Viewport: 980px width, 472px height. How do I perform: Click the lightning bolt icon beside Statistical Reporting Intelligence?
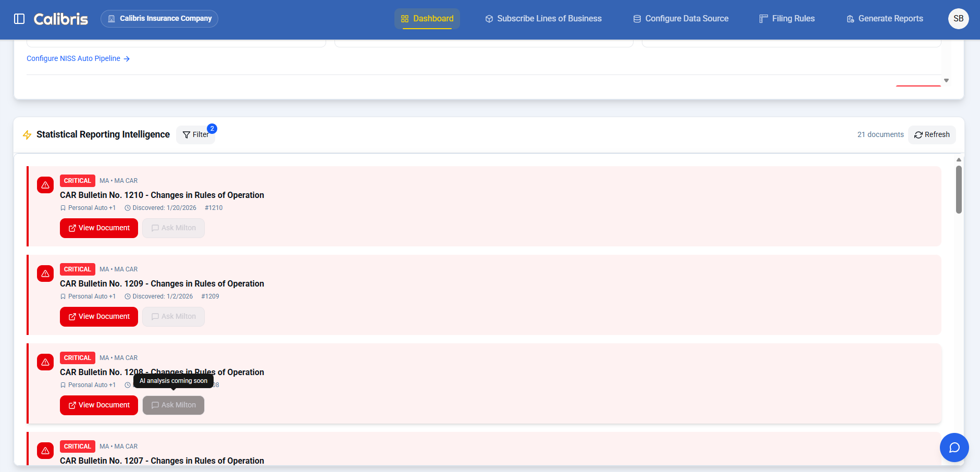tap(27, 134)
